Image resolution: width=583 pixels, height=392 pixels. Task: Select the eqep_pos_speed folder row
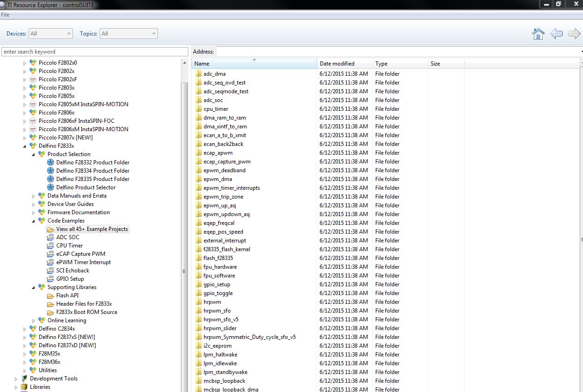pyautogui.click(x=223, y=232)
